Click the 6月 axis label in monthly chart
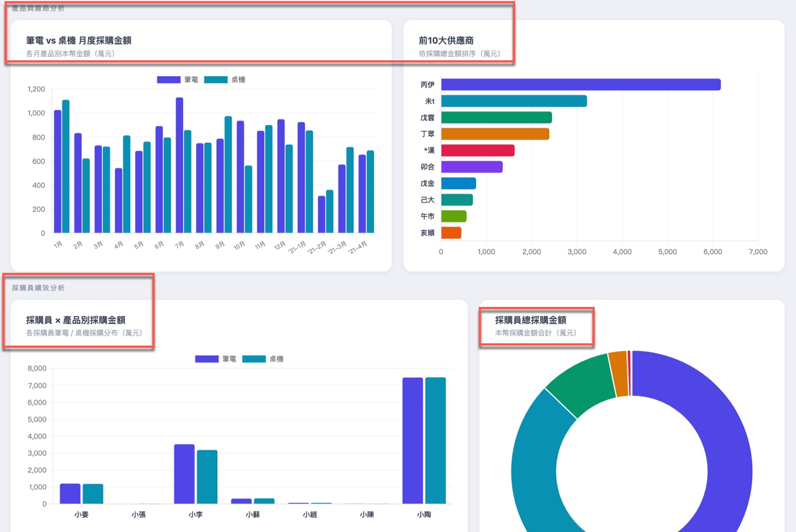796x532 pixels. pyautogui.click(x=159, y=245)
